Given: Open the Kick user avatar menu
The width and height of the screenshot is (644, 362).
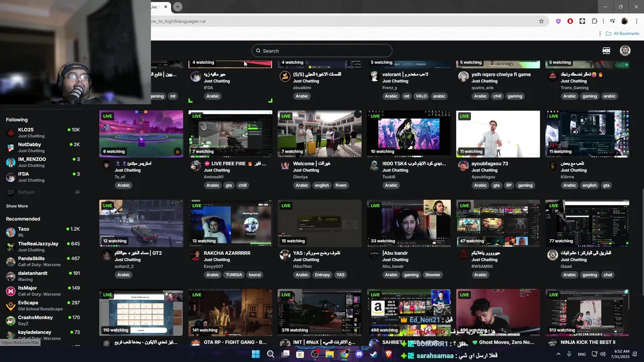Looking at the screenshot, I should tap(625, 50).
